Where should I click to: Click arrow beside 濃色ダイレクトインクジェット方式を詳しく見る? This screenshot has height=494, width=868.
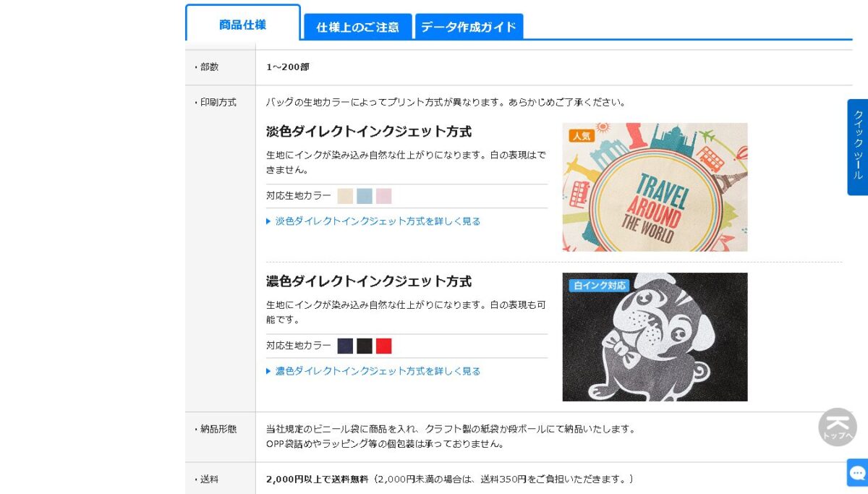268,371
